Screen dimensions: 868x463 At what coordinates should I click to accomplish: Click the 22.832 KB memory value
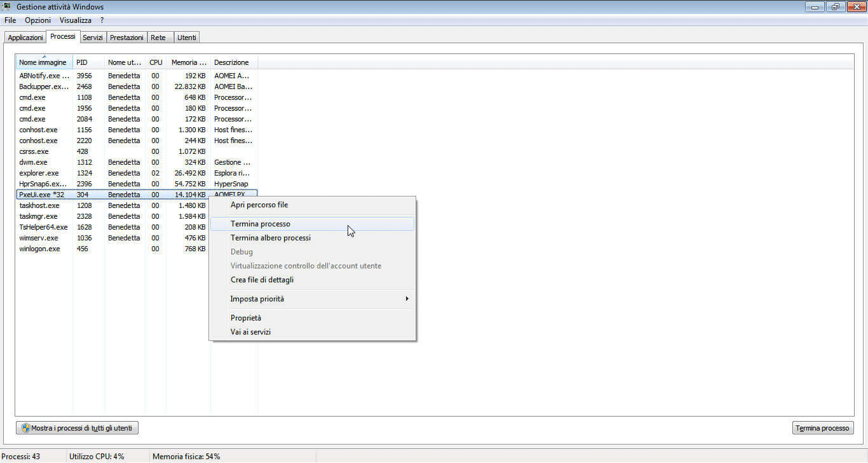pyautogui.click(x=190, y=86)
